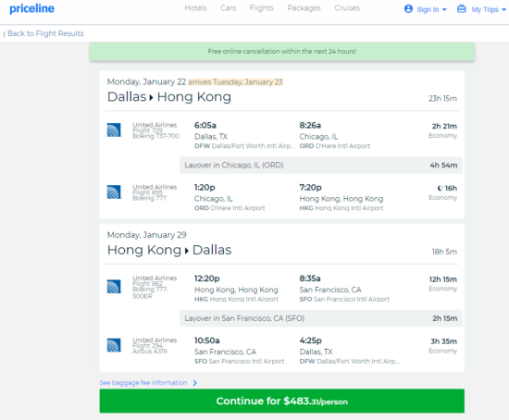The height and width of the screenshot is (420, 509).
Task: Open the Cruises menu item
Action: pyautogui.click(x=347, y=8)
